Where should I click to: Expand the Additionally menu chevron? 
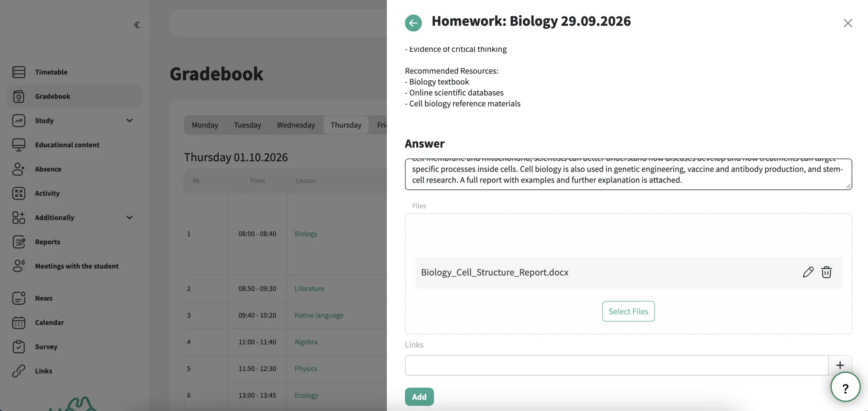(x=129, y=218)
